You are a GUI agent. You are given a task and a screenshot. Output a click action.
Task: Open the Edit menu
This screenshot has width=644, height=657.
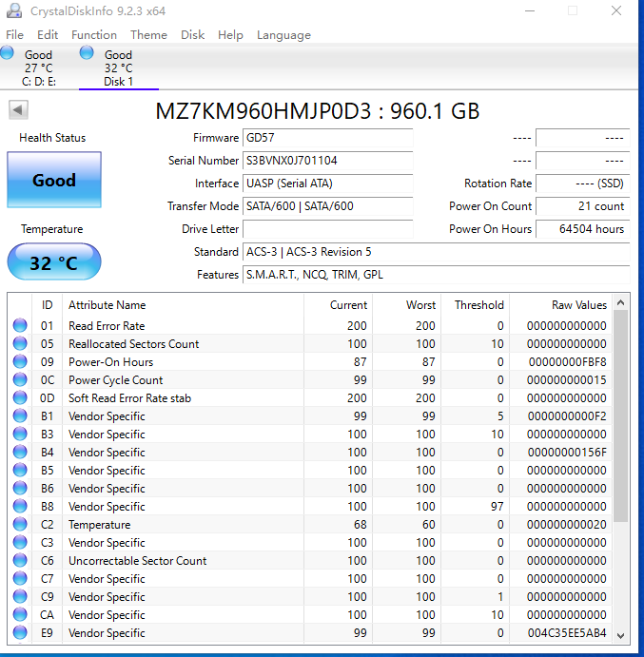[x=48, y=35]
